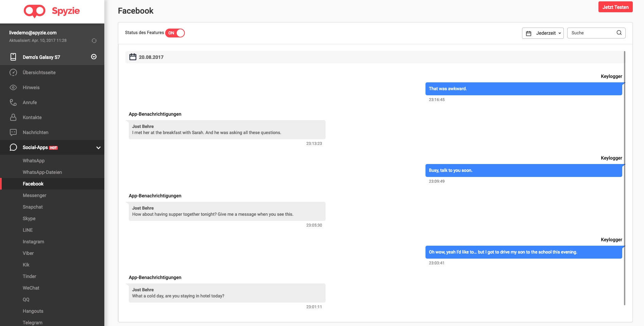Open the Jederzeit date filter dropdown
Screen dimensions: 644x326
pos(543,33)
